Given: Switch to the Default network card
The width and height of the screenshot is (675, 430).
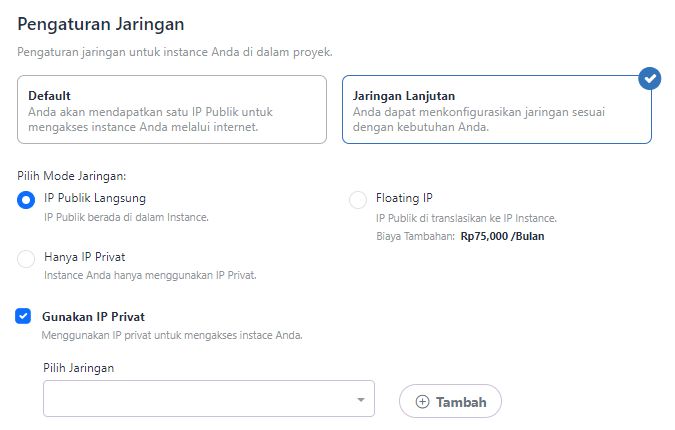Looking at the screenshot, I should point(172,110).
